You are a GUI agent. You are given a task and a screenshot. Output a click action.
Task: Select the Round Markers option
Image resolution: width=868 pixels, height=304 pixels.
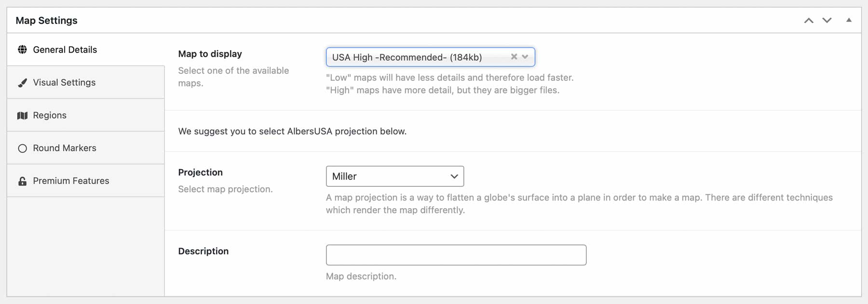pos(64,148)
